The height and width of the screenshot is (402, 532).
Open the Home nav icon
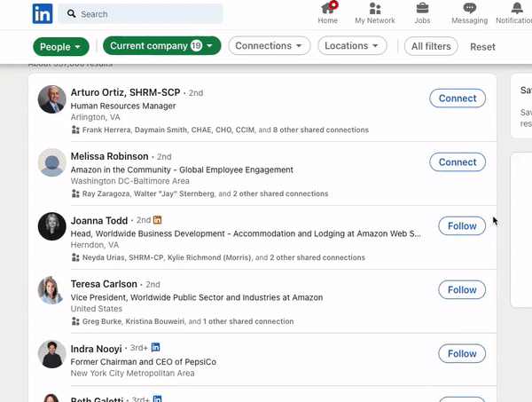point(327,8)
